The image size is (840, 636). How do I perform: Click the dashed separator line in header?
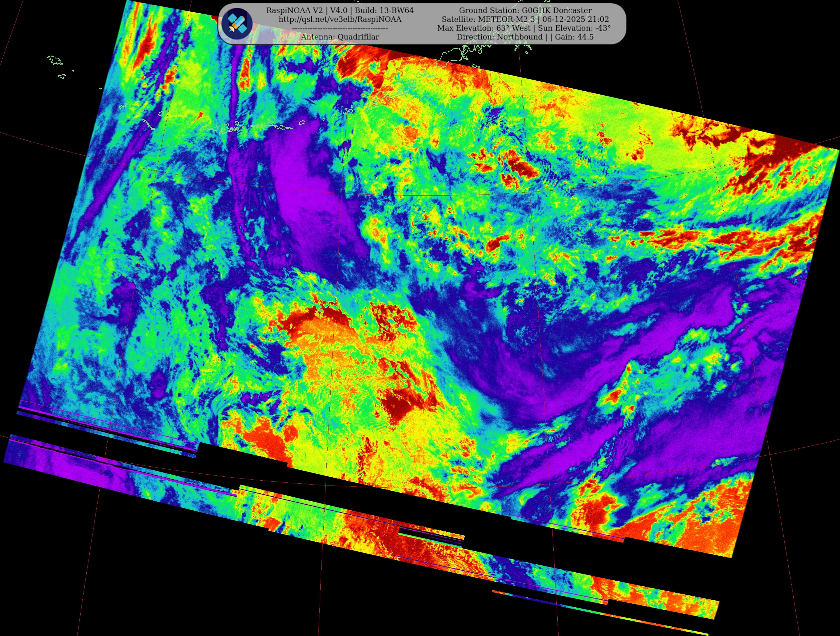coord(340,28)
